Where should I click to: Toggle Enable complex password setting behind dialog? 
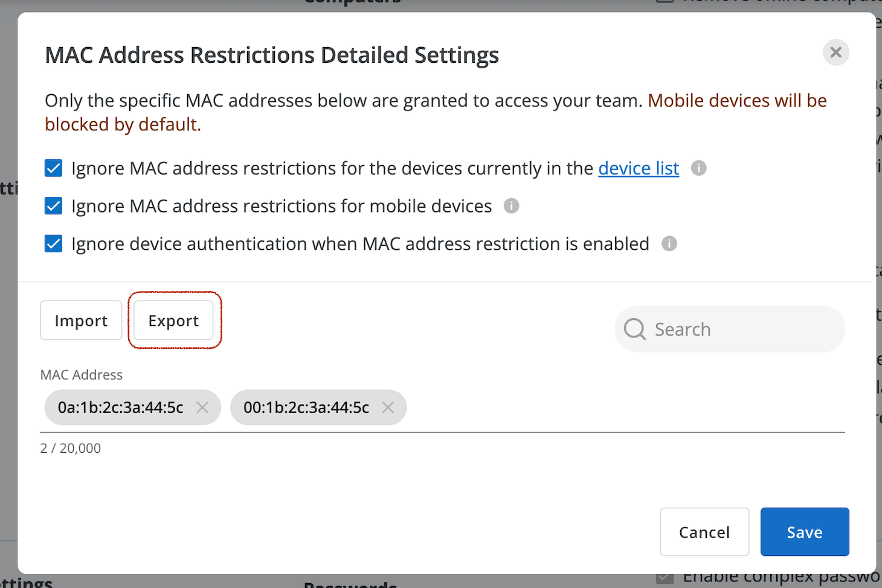click(x=665, y=577)
